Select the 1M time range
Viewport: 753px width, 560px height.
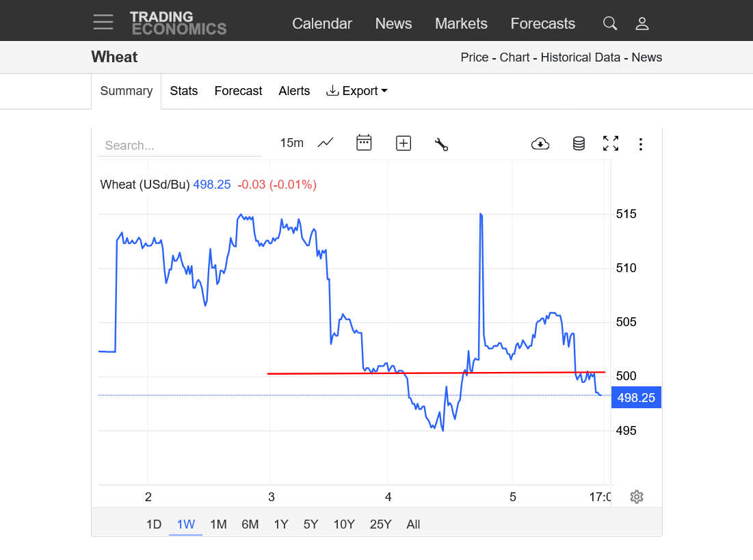[x=218, y=524]
